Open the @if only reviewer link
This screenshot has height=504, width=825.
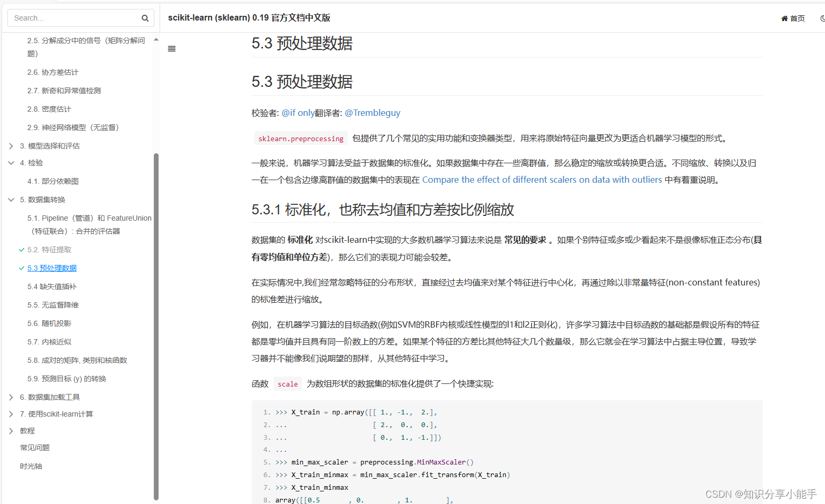[298, 113]
